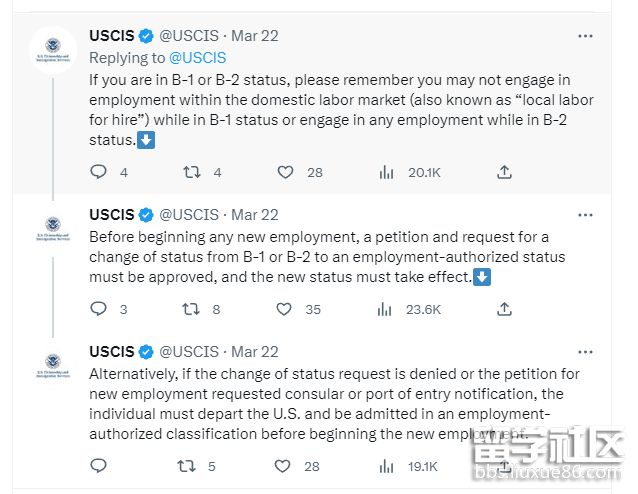Open more options on the third tweet
The width and height of the screenshot is (638, 494).
(x=585, y=352)
